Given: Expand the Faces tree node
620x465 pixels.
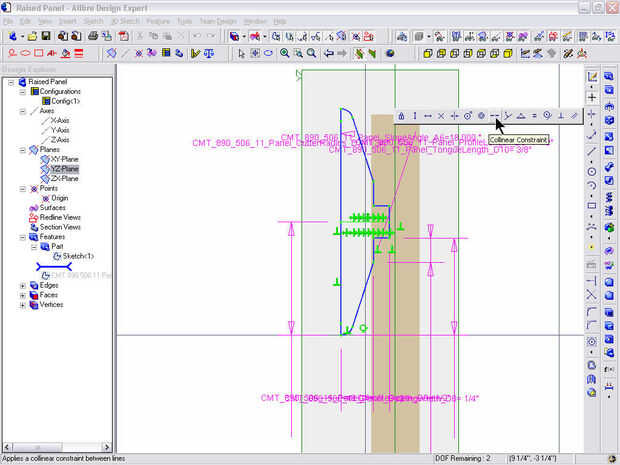Looking at the screenshot, I should click(23, 295).
